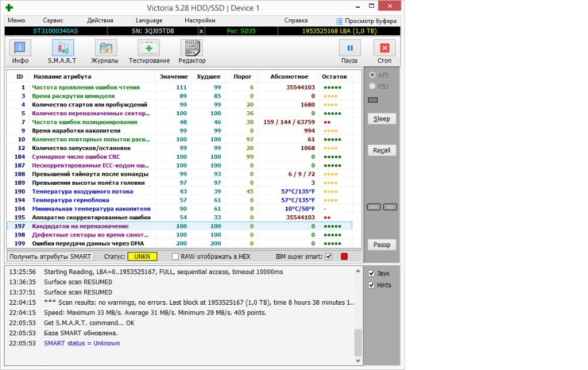Screen dimensions: 588x370
Task: Select row Частота ошибок позиционирования
Action: click(179, 122)
